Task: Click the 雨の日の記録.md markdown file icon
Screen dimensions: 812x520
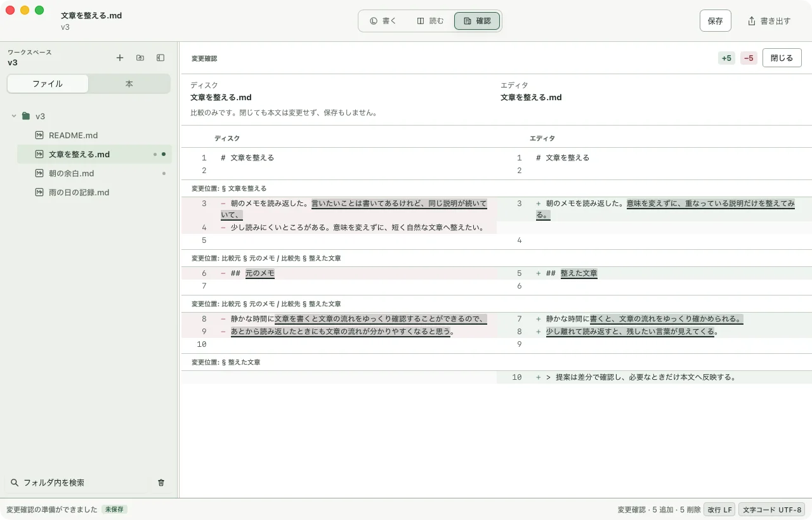Action: click(x=39, y=192)
